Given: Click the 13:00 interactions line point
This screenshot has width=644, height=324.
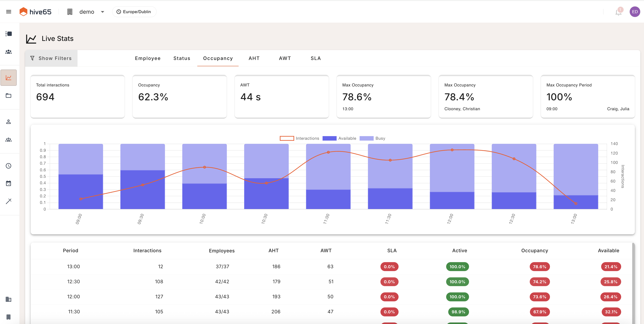Looking at the screenshot, I should (576, 203).
